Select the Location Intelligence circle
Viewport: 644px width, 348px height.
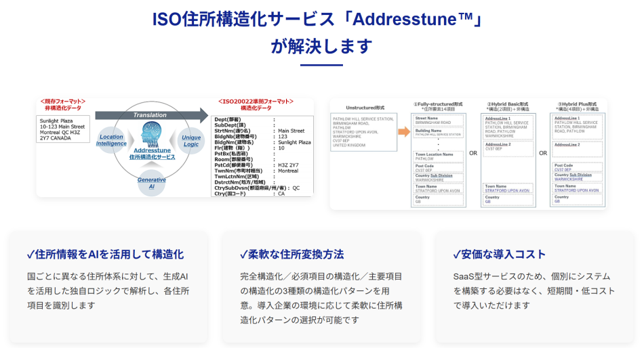click(111, 140)
